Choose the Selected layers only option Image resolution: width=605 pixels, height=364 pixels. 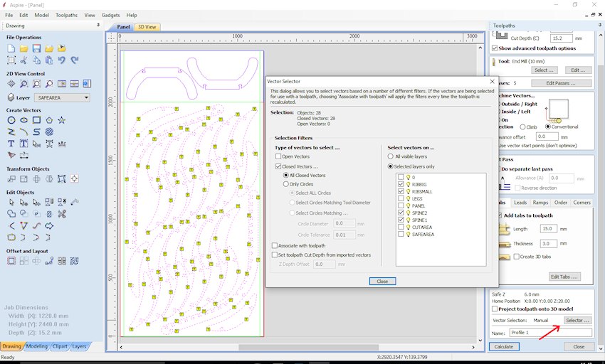[391, 166]
